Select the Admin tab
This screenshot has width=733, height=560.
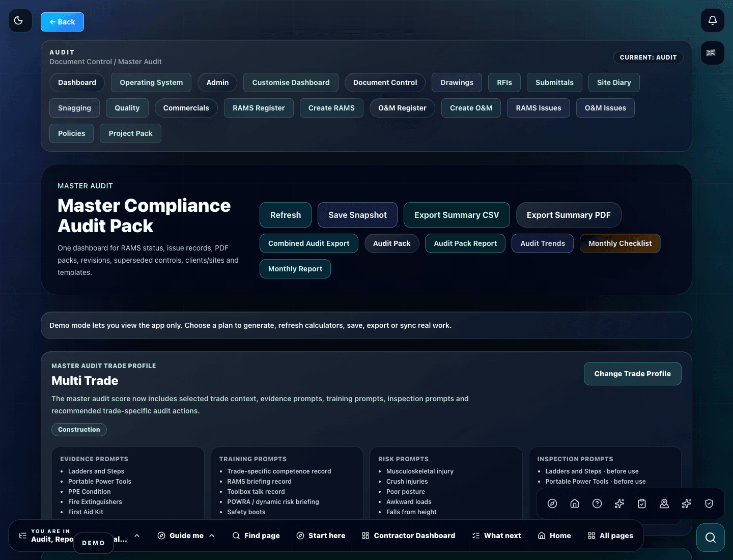point(217,82)
